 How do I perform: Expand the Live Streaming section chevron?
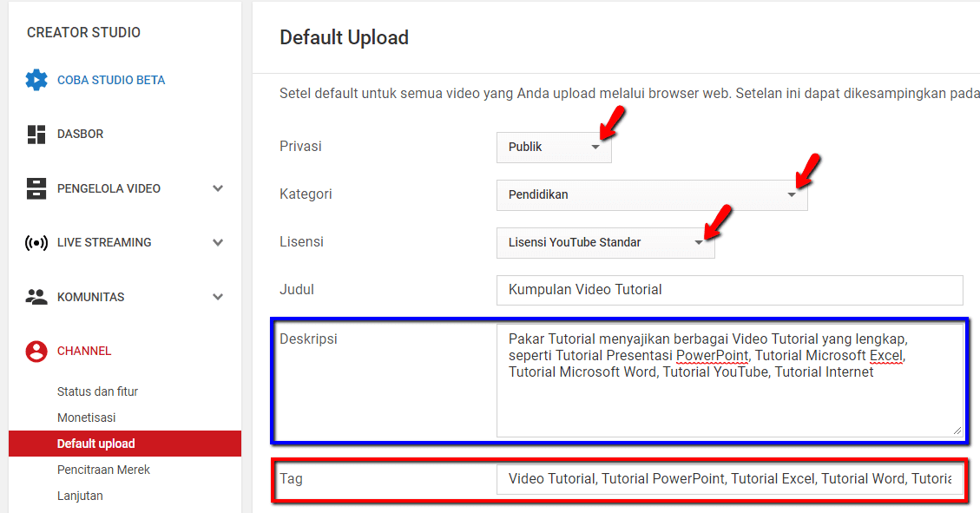point(218,242)
